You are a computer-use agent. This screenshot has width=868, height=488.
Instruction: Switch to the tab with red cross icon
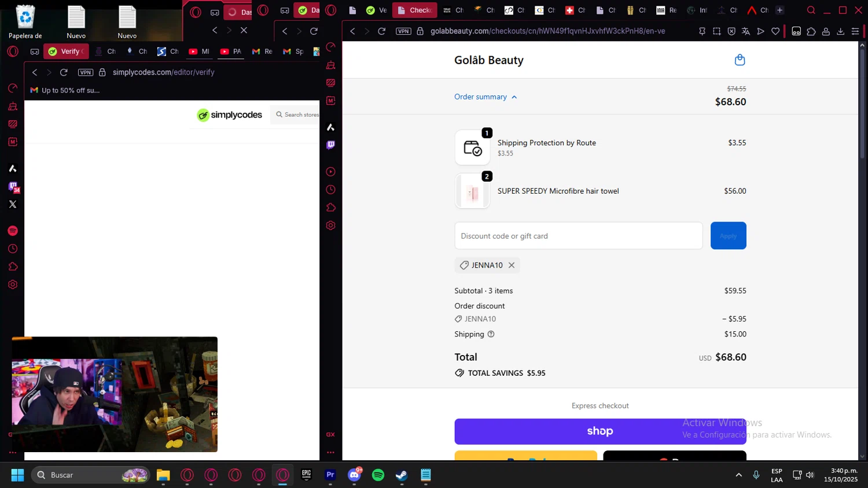tap(576, 10)
